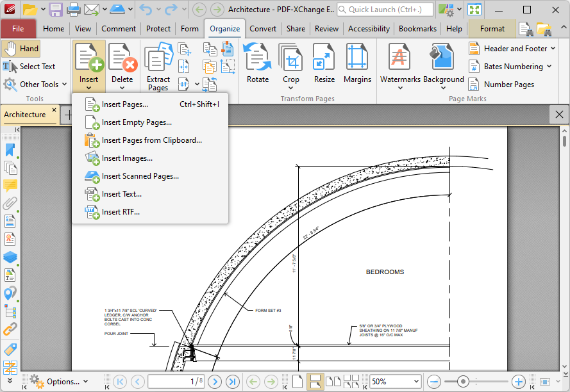Click the Quick Launch search field
The width and height of the screenshot is (570, 392).
(x=385, y=10)
